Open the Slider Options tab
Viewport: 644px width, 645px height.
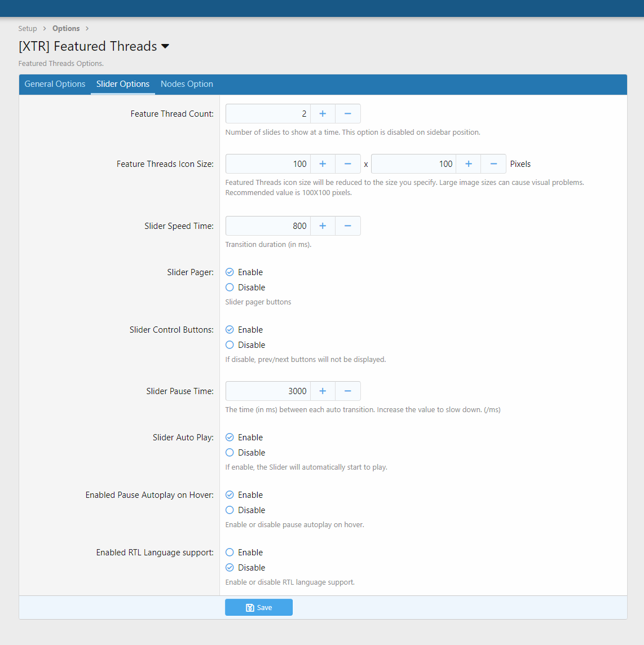[x=122, y=84]
